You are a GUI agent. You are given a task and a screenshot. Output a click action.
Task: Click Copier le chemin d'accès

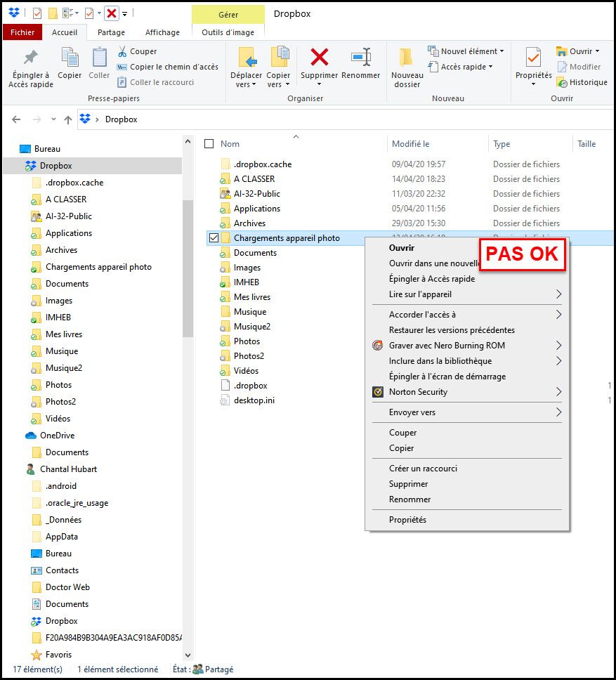click(x=168, y=67)
